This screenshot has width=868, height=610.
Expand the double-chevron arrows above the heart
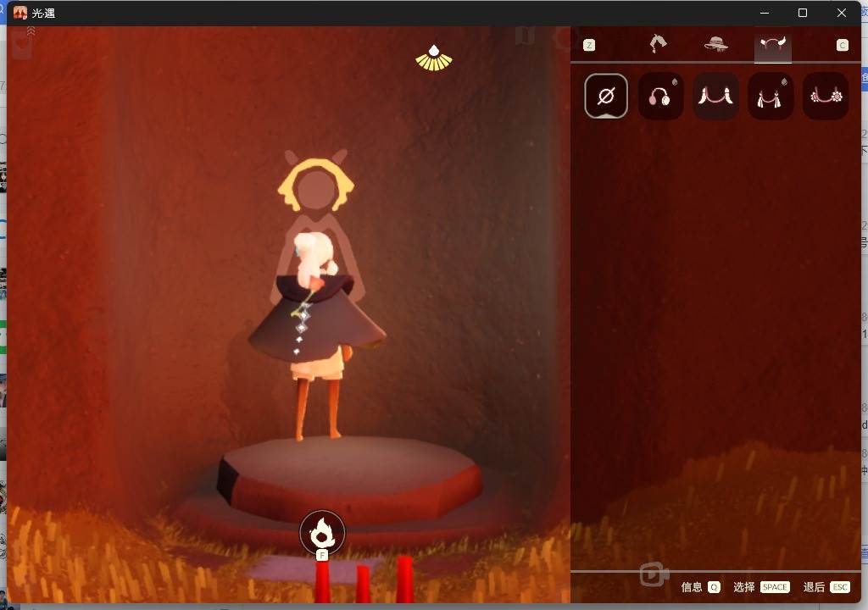[x=31, y=31]
